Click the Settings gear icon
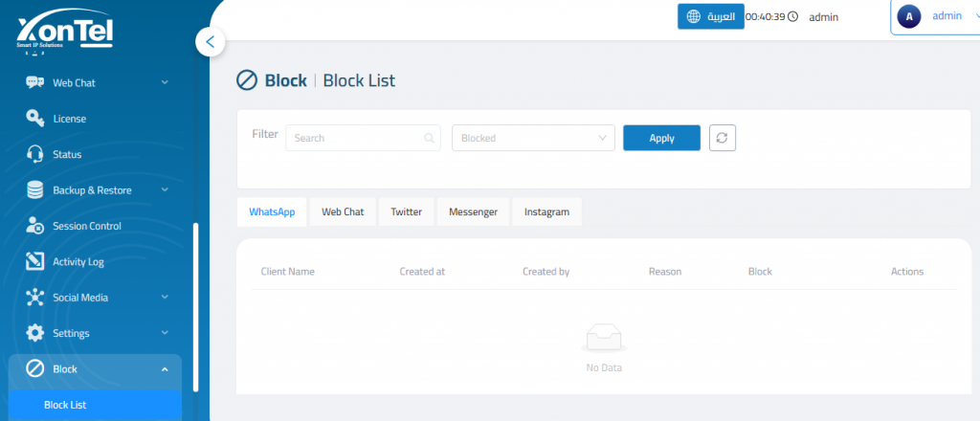The height and width of the screenshot is (421, 980). tap(35, 333)
